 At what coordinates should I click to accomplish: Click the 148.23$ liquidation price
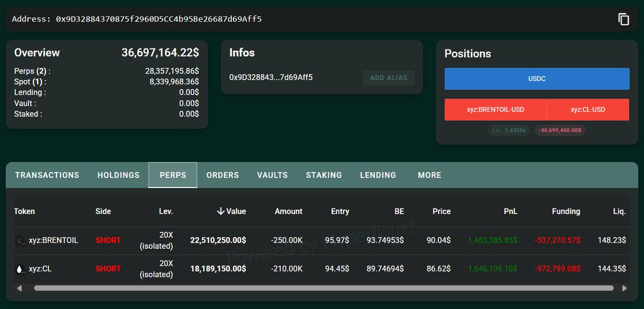pyautogui.click(x=612, y=241)
